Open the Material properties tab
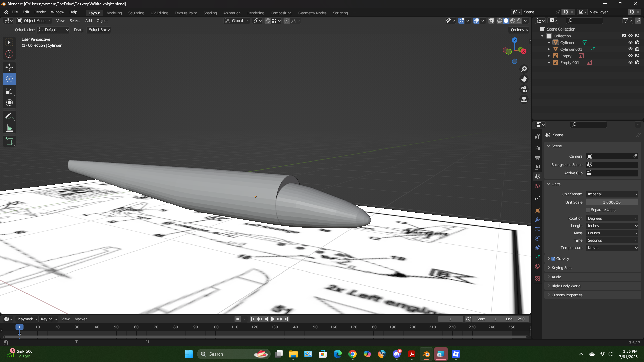644x362 pixels. (537, 266)
